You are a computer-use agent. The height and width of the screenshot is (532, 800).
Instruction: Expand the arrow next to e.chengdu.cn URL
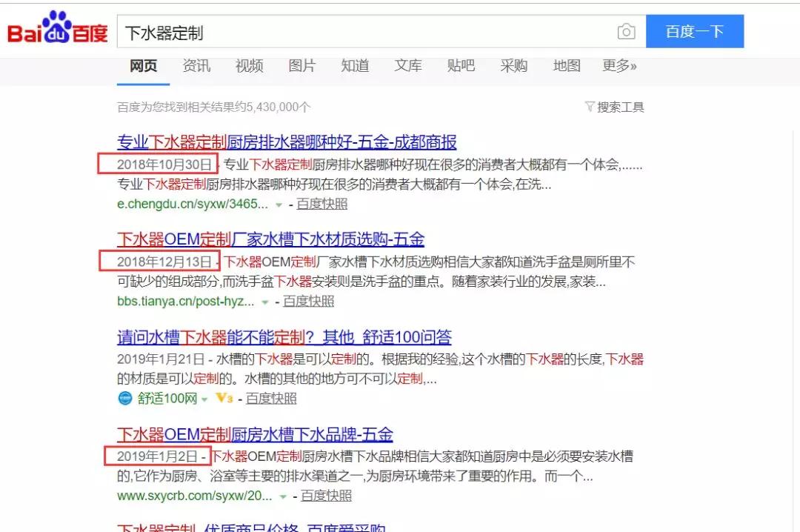[x=279, y=205]
